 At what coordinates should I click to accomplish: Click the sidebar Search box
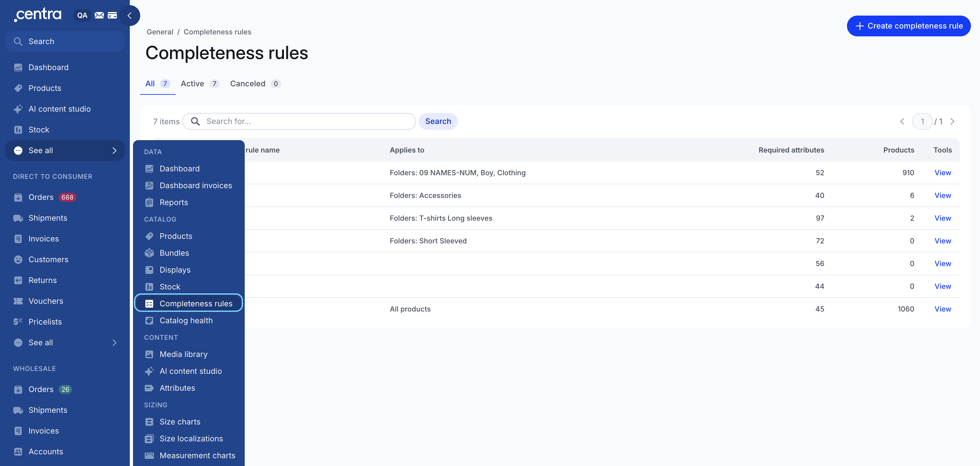point(65,42)
